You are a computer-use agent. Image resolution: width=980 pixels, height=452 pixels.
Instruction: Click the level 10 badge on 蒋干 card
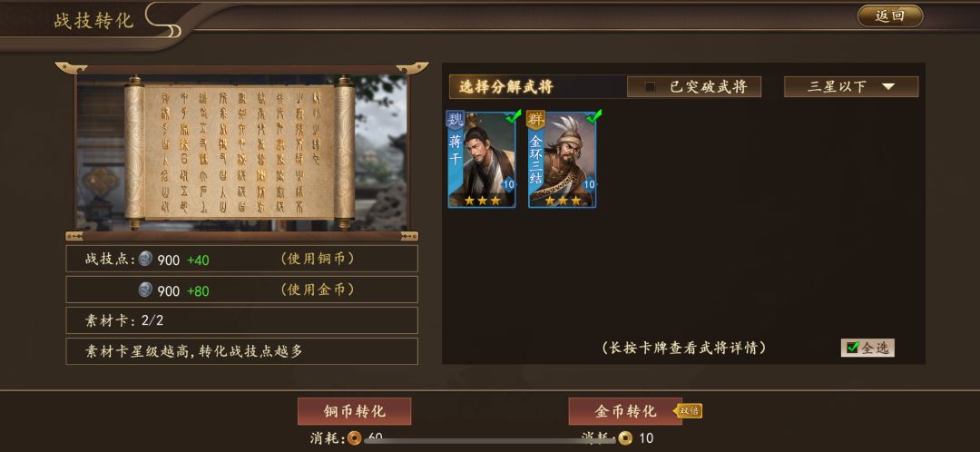508,184
